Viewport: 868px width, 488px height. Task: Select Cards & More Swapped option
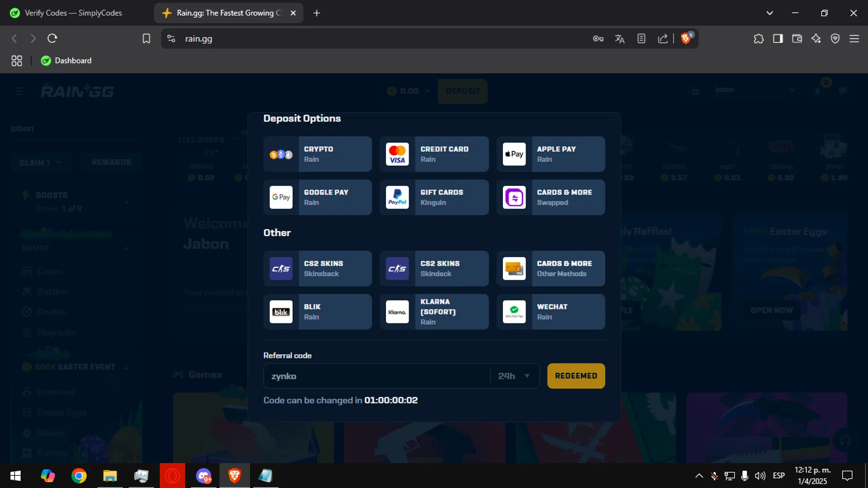(551, 197)
